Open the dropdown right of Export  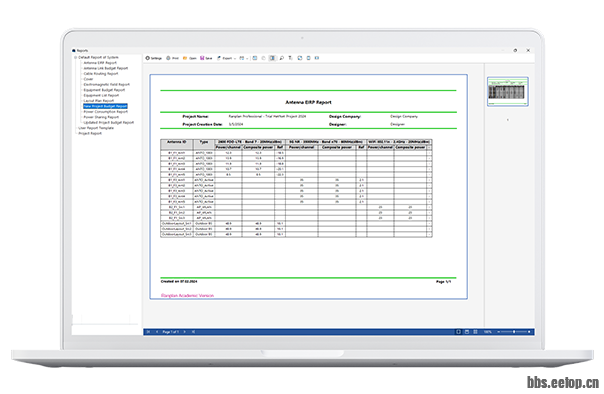(243, 58)
